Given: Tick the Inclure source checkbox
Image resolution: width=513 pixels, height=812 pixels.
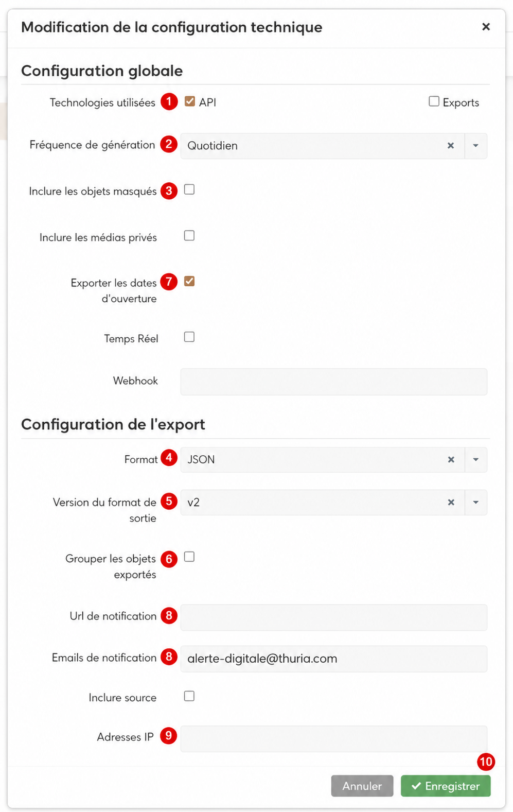Looking at the screenshot, I should point(189,696).
